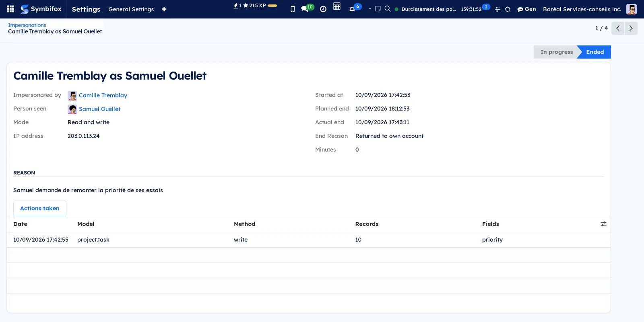Select the Actions taken tab

coord(40,208)
